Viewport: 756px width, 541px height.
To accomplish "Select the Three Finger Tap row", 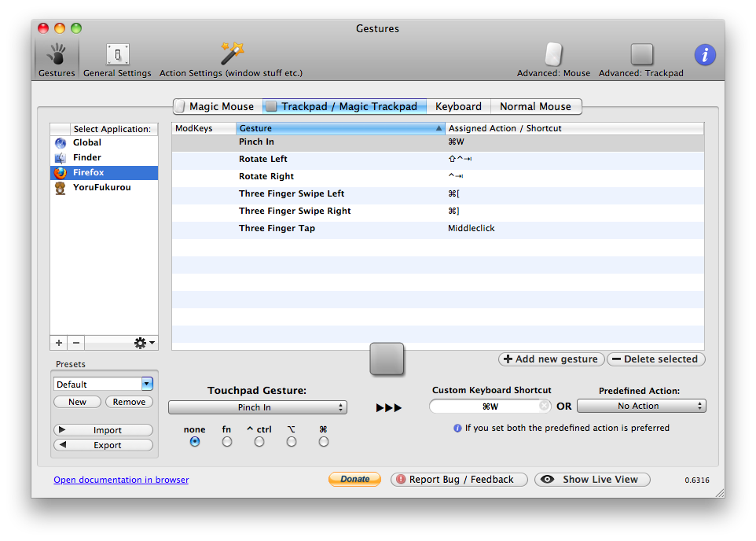I will [x=438, y=229].
